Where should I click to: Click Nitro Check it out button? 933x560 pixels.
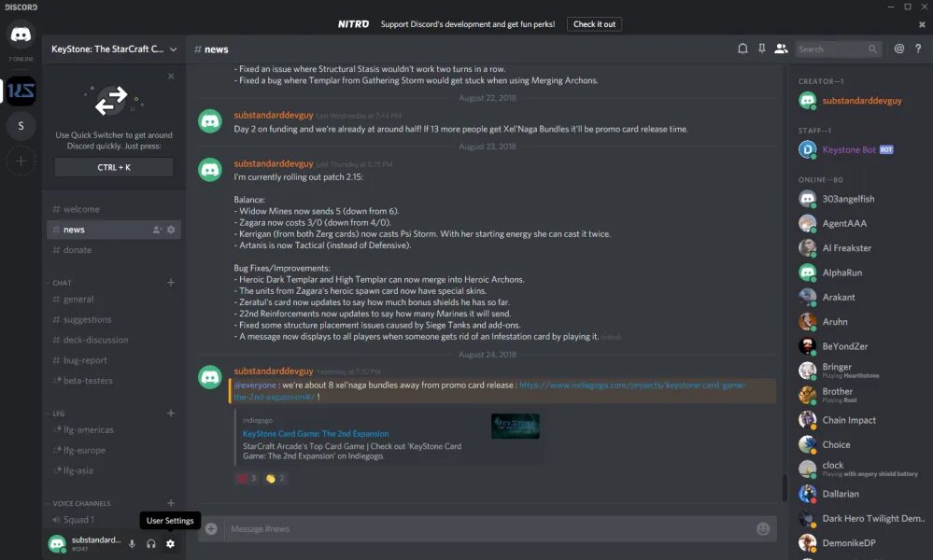pos(594,24)
